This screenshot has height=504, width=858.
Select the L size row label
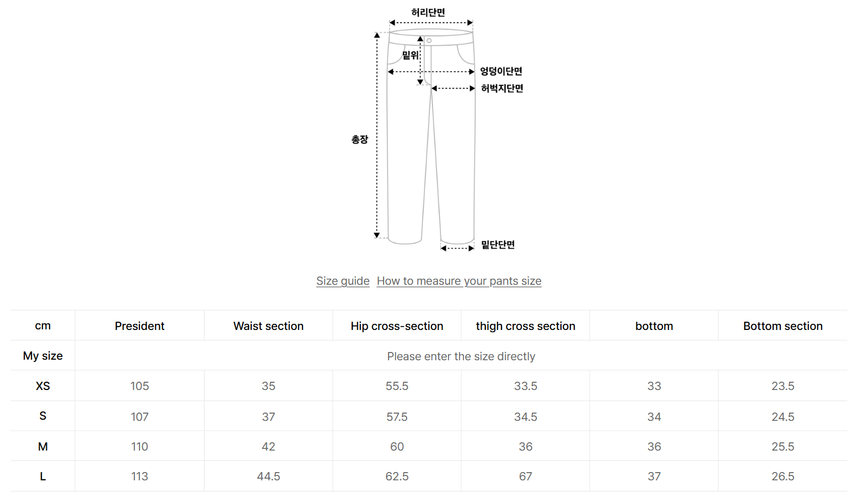point(43,476)
